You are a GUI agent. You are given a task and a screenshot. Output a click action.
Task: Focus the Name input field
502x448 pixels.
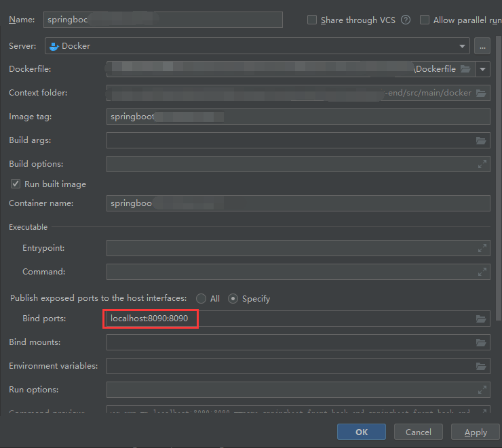pyautogui.click(x=163, y=20)
